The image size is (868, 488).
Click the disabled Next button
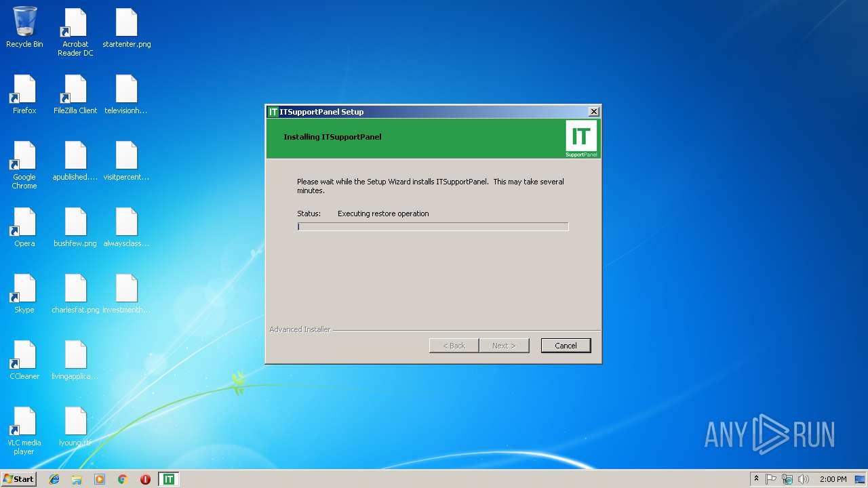[x=504, y=346]
